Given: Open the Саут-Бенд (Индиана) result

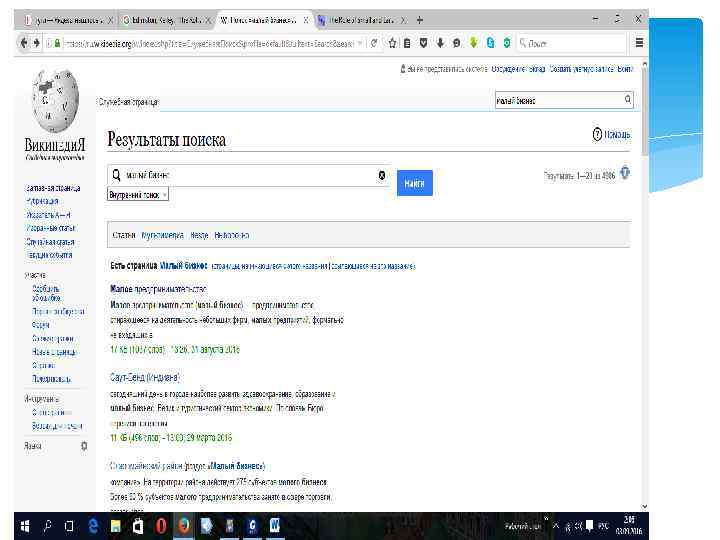Looking at the screenshot, I should click(145, 377).
